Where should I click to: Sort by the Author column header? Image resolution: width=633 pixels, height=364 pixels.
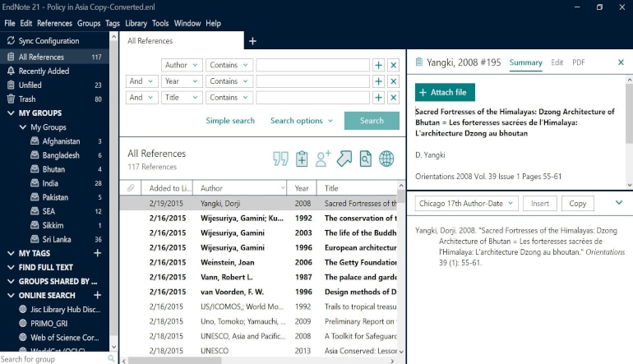(x=240, y=188)
